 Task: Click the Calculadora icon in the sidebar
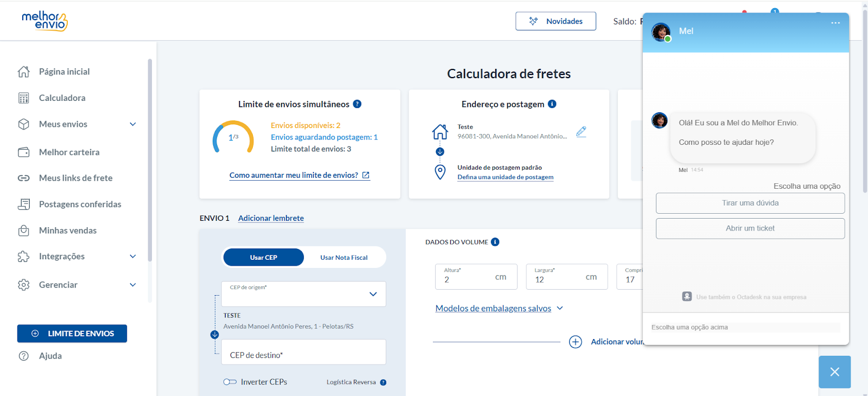tap(24, 98)
